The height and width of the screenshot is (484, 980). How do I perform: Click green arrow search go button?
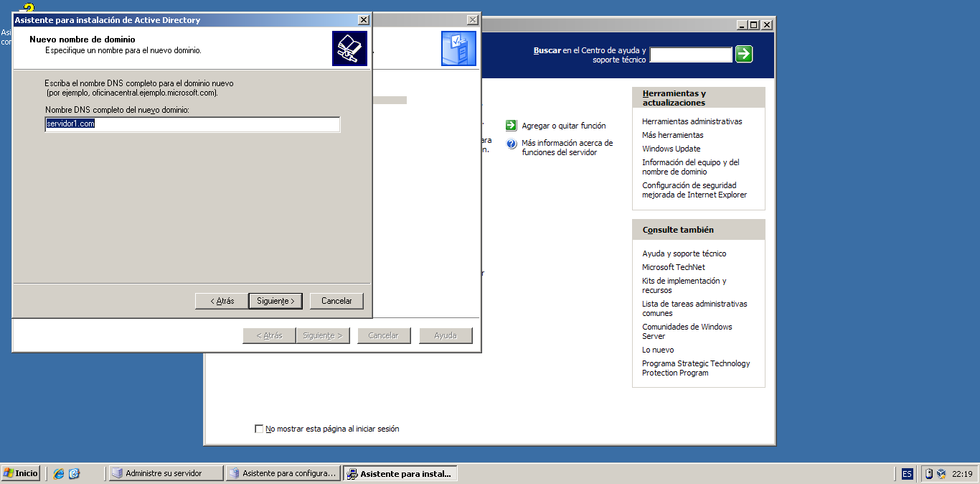point(744,54)
